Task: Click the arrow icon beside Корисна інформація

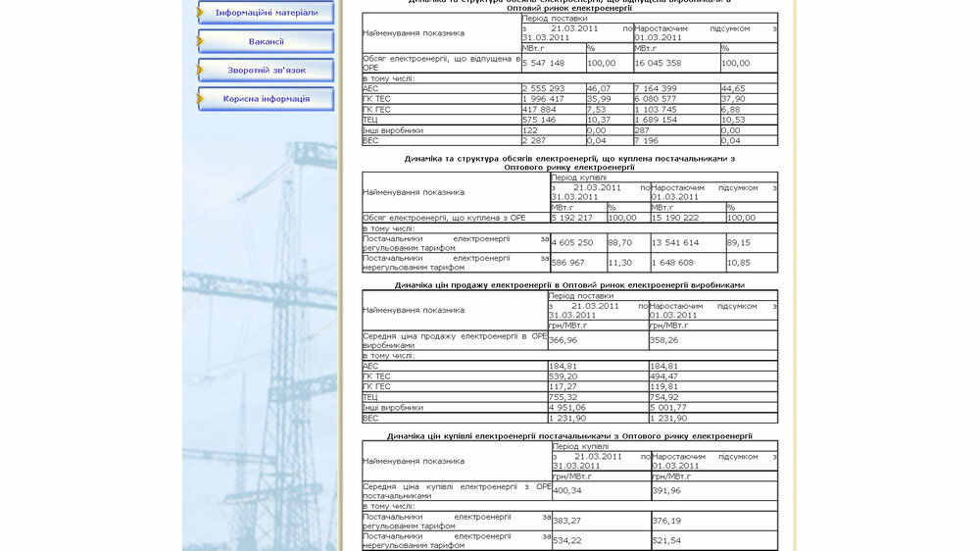Action: 201,99
